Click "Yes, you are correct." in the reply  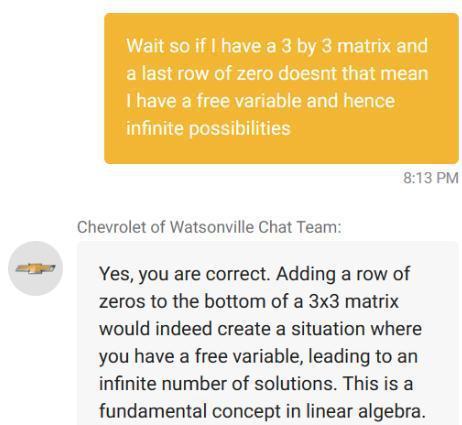(x=185, y=274)
